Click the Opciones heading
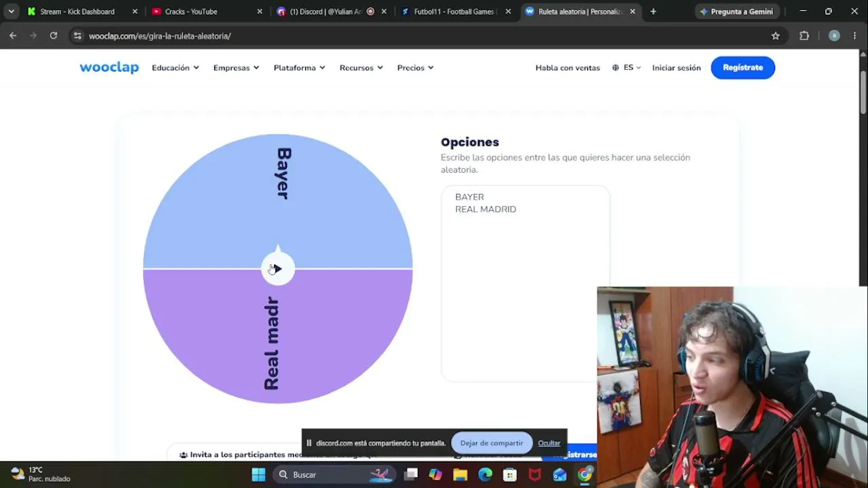This screenshot has width=868, height=488. tap(470, 142)
